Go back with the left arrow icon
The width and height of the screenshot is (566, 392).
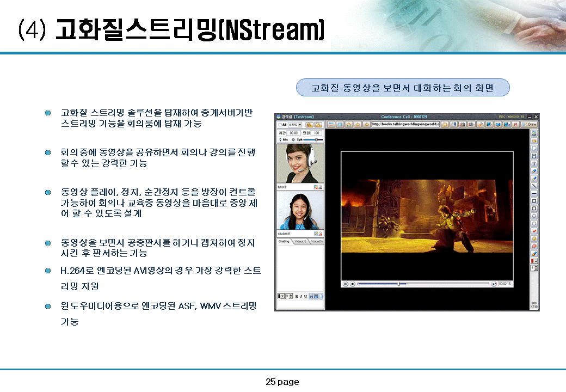(358, 125)
